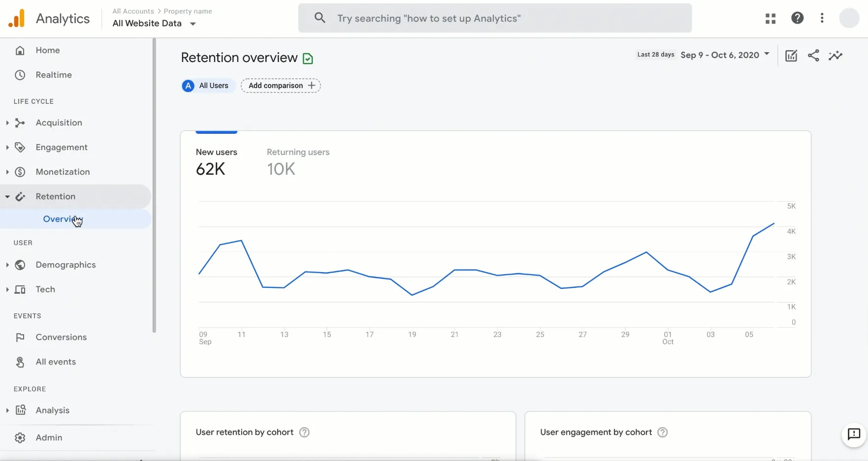868x461 pixels.
Task: Open the customize report edit icon
Action: pyautogui.click(x=791, y=56)
